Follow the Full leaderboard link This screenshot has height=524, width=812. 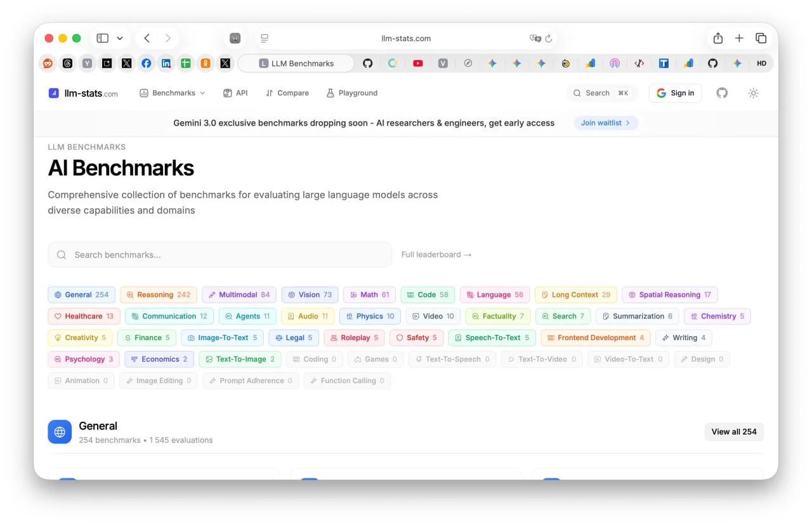pos(436,255)
